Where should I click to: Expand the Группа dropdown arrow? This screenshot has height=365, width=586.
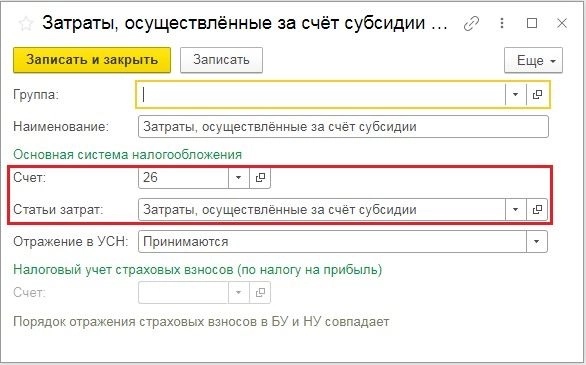tap(515, 95)
